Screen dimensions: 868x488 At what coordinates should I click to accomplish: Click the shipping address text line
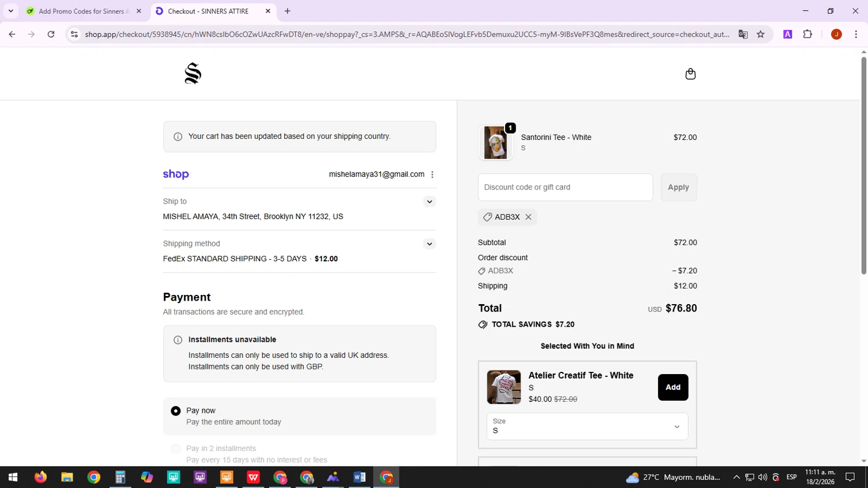pos(253,216)
